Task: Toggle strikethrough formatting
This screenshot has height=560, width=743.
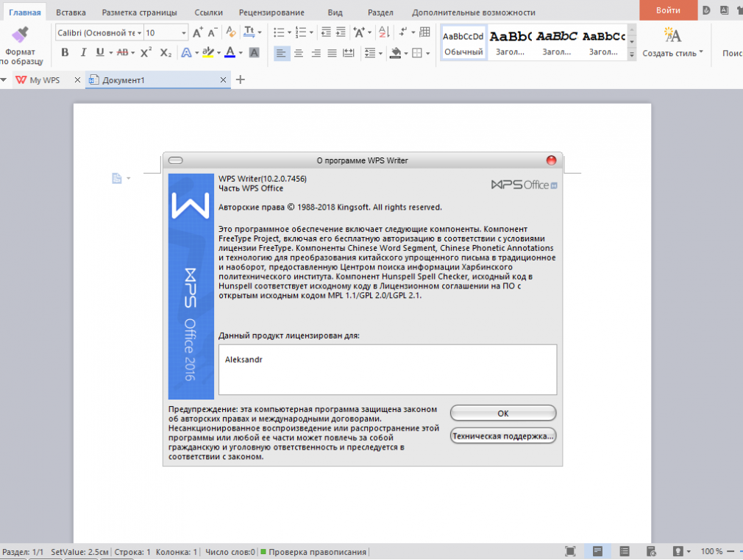Action: [x=122, y=53]
